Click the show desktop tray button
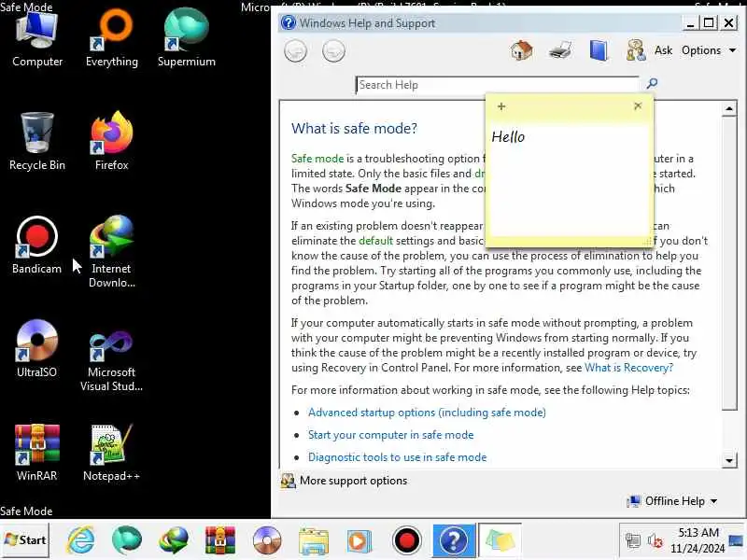The height and width of the screenshot is (560, 747). click(x=737, y=540)
